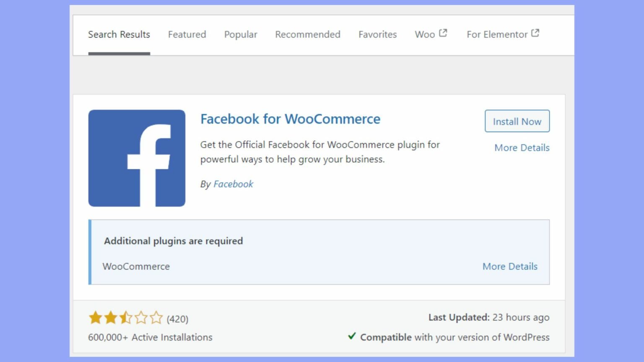The width and height of the screenshot is (644, 362).
Task: View the Recommended tab
Action: pyautogui.click(x=307, y=34)
